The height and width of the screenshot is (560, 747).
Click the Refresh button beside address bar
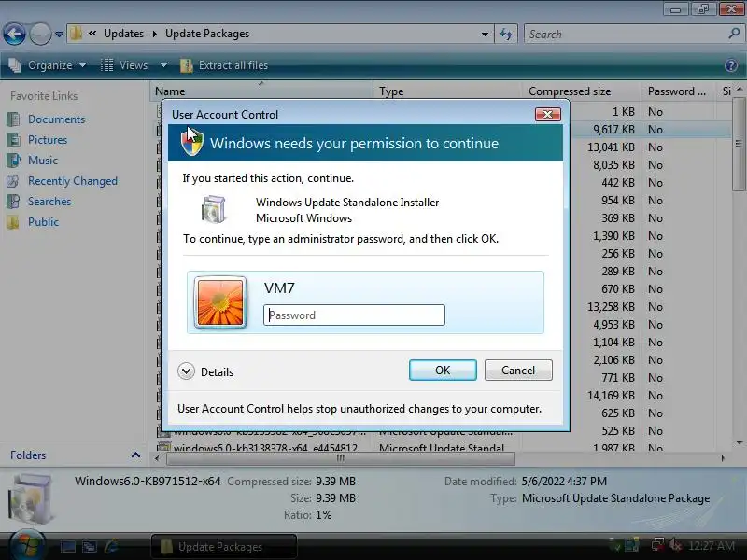(506, 34)
